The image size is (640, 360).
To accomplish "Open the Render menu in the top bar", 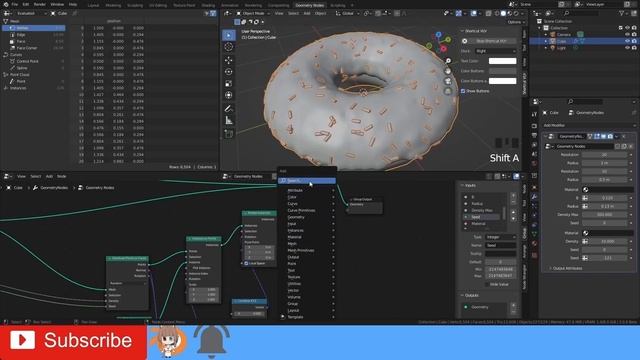I will pos(40,4).
